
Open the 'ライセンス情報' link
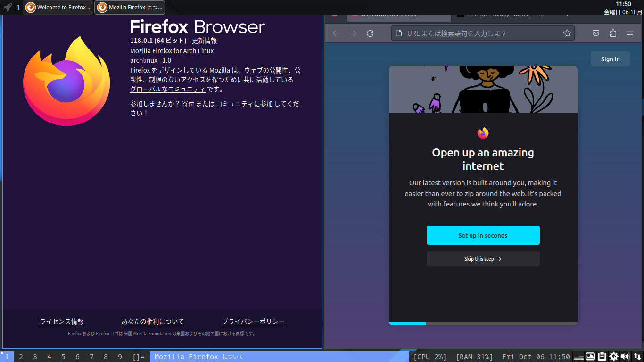62,321
